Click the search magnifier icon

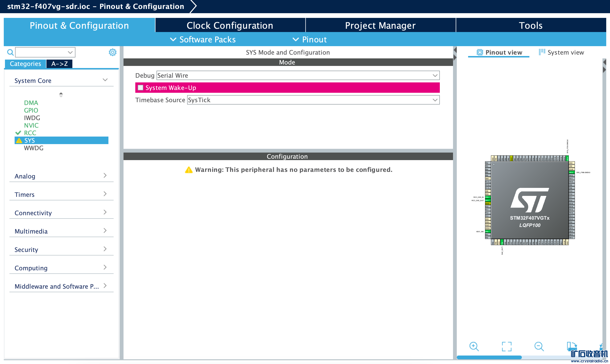pos(10,52)
